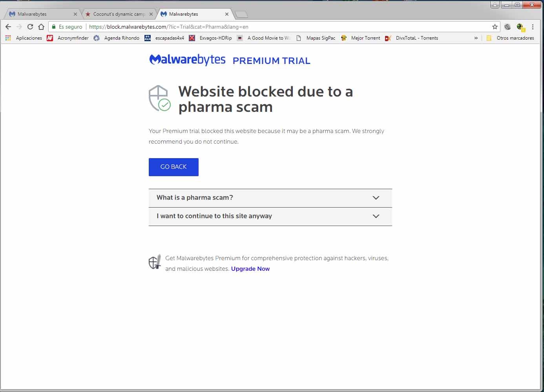Open the DivxTotaL - Torrents bookmark

tap(412, 38)
